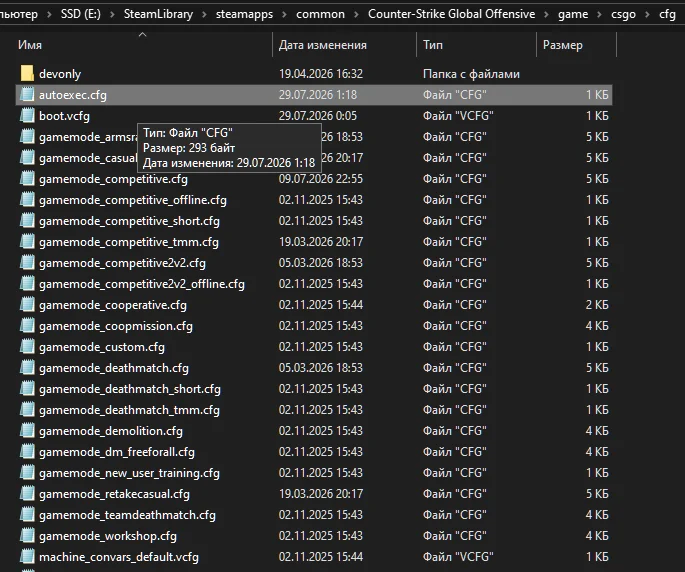
Task: Select the gamemode_casual file icon
Action: [27, 157]
